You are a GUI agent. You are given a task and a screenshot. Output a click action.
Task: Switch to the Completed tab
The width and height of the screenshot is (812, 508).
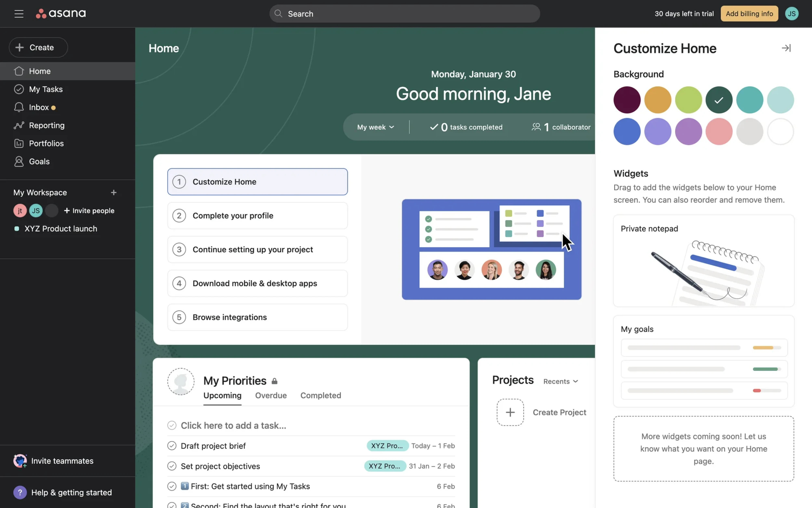point(320,395)
